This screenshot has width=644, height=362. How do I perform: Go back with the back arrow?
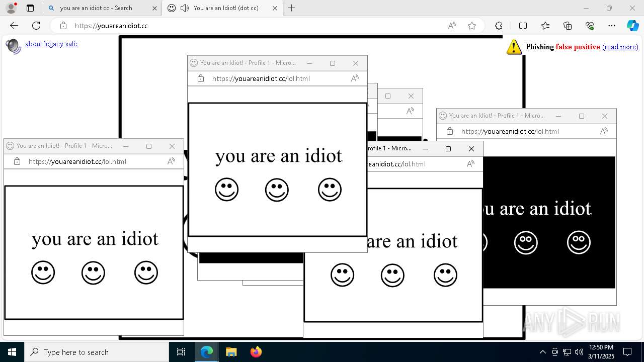[14, 26]
